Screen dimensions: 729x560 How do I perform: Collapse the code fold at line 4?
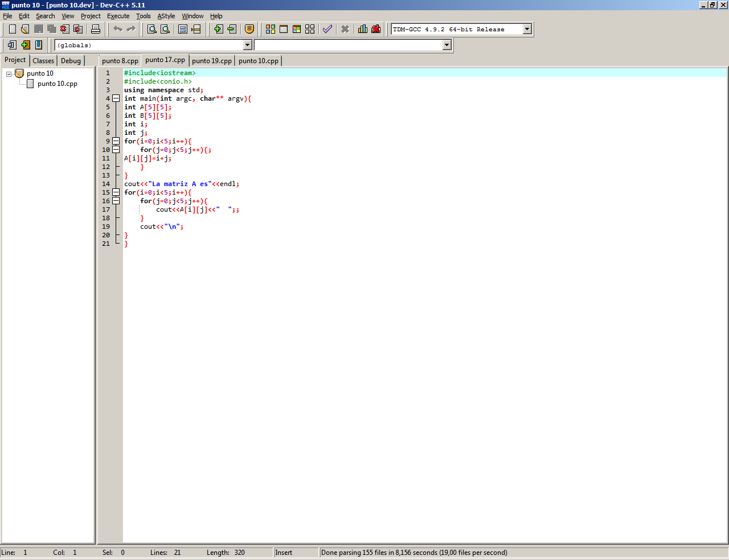click(x=116, y=98)
